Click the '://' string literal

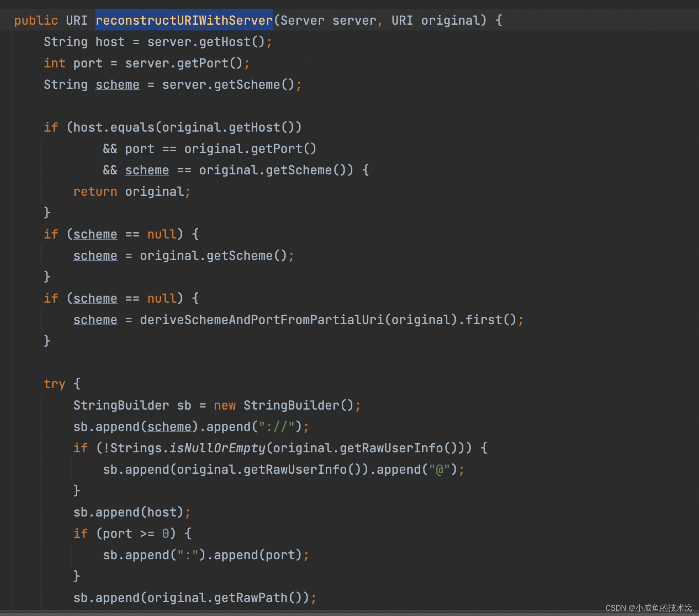click(277, 426)
